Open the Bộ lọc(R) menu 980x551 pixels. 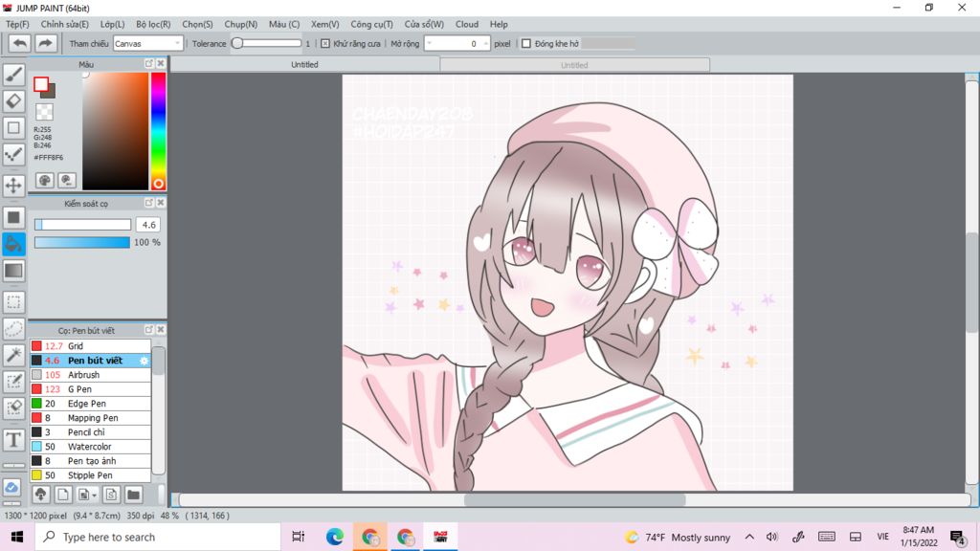(x=153, y=24)
